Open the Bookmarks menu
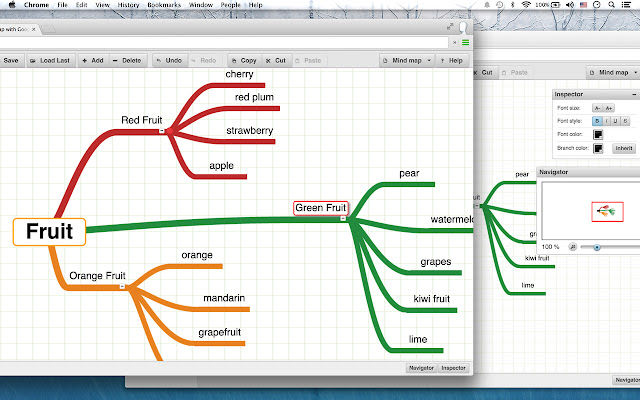This screenshot has width=640, height=400. pyautogui.click(x=164, y=5)
